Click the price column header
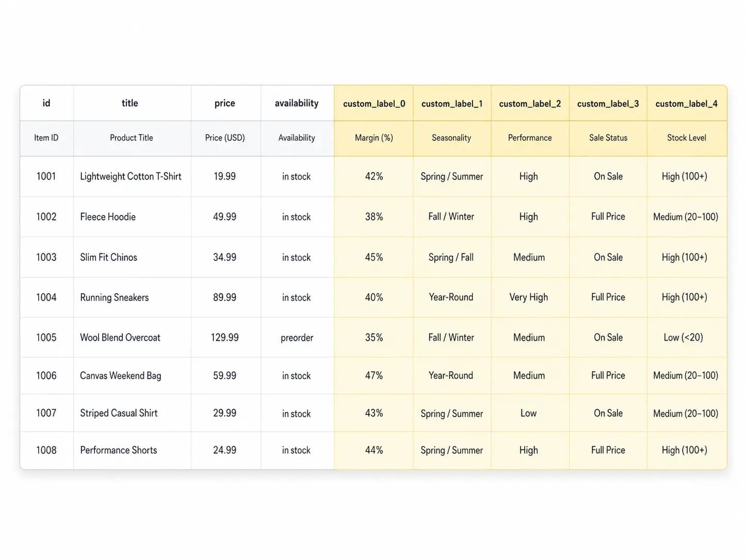The width and height of the screenshot is (747, 560). [225, 103]
